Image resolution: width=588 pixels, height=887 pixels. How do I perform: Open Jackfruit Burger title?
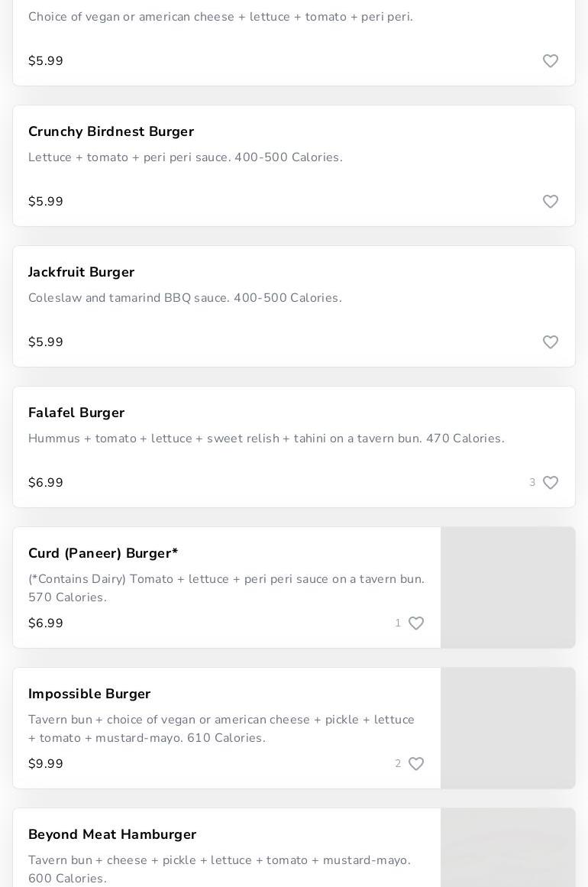click(81, 272)
